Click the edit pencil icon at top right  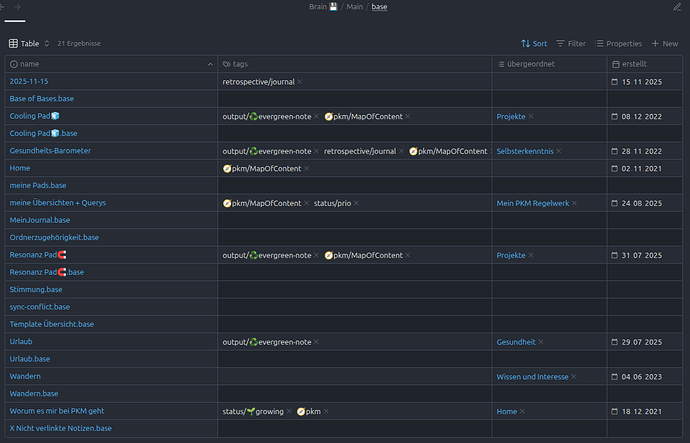coord(677,7)
